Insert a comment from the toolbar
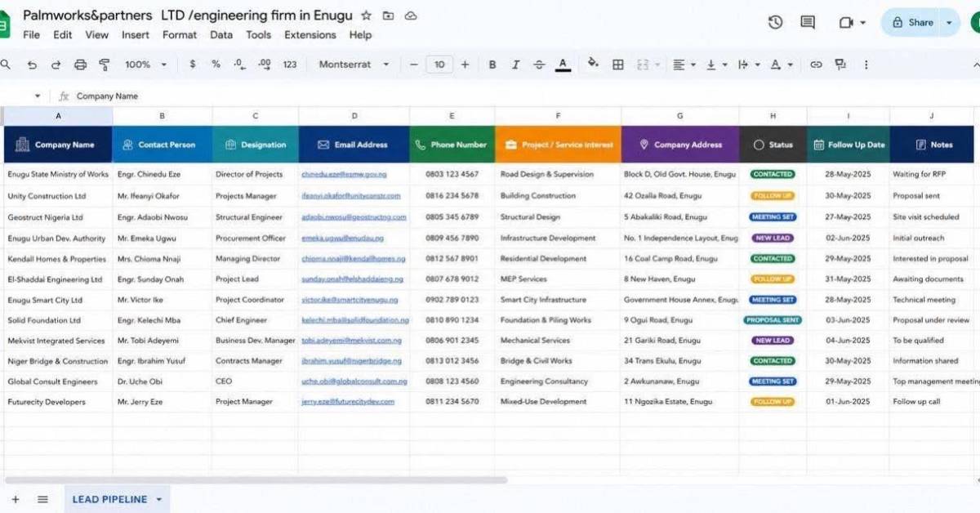The image size is (980, 513). point(840,65)
